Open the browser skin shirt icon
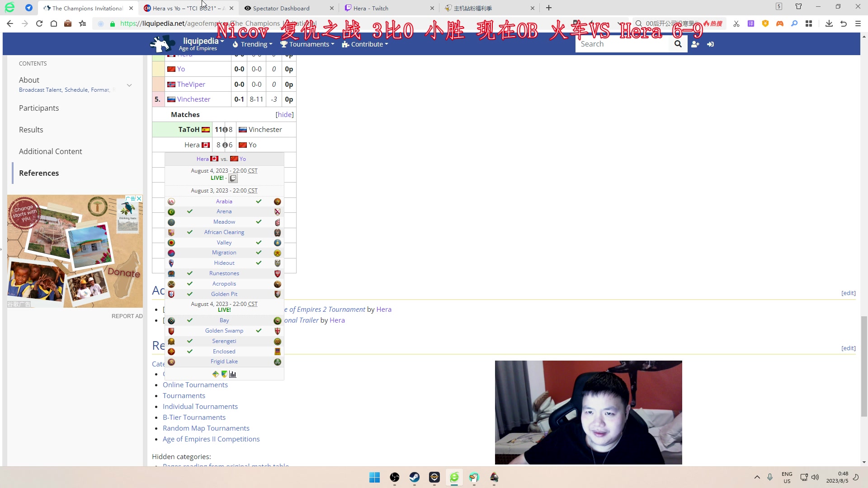 [799, 7]
